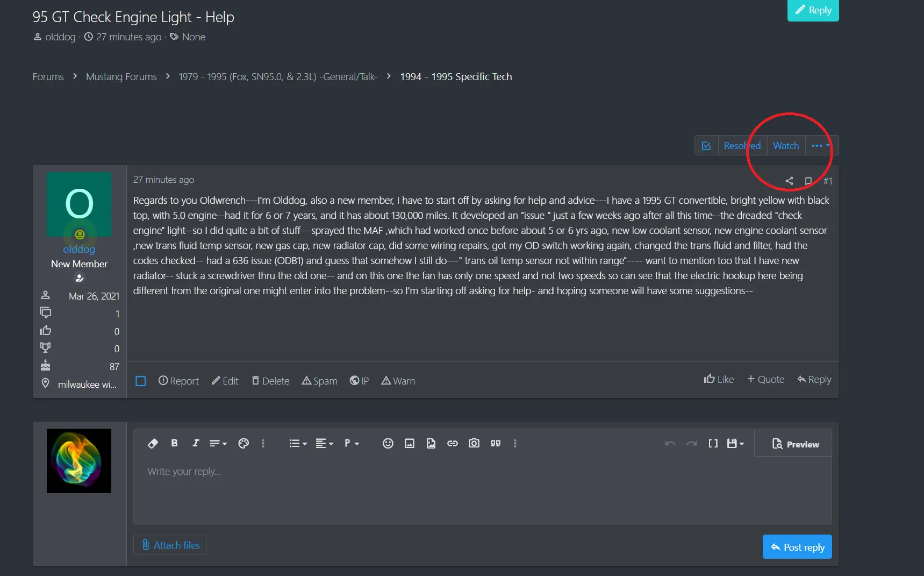The height and width of the screenshot is (576, 924).
Task: Edit the first post
Action: coord(225,381)
